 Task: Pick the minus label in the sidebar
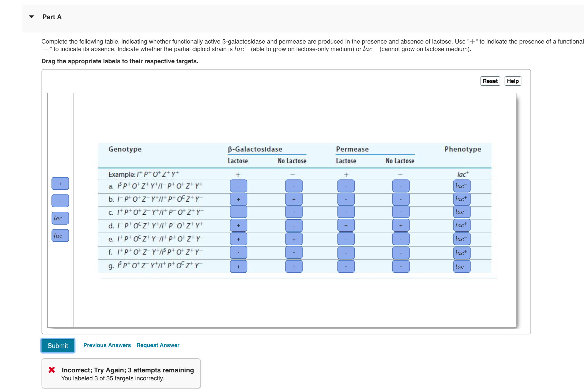[60, 201]
